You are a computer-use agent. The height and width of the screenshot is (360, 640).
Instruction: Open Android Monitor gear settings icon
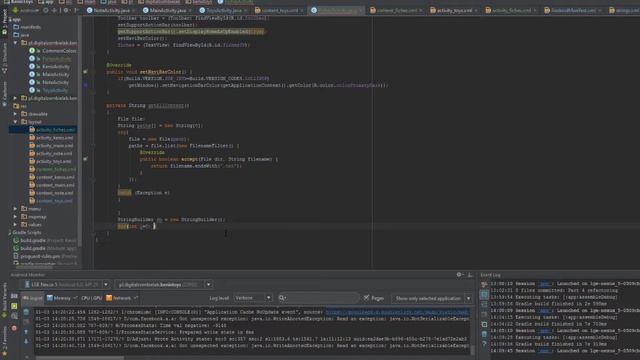click(x=459, y=275)
